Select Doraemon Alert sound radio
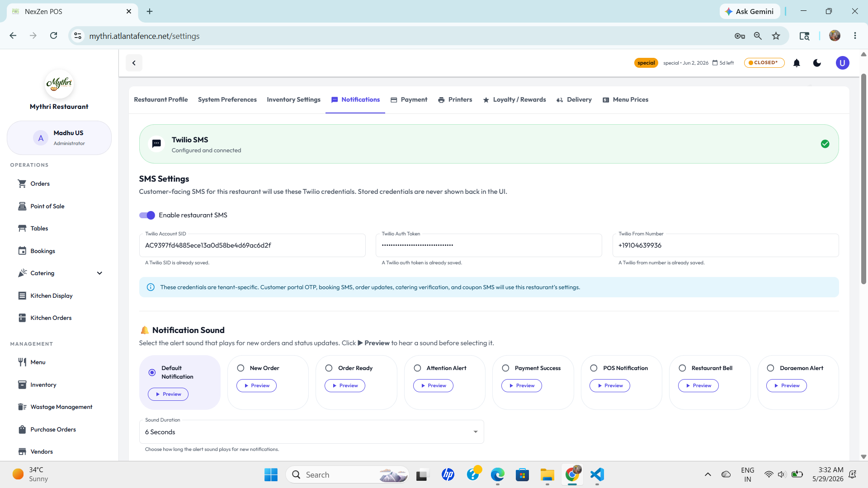 tap(770, 368)
